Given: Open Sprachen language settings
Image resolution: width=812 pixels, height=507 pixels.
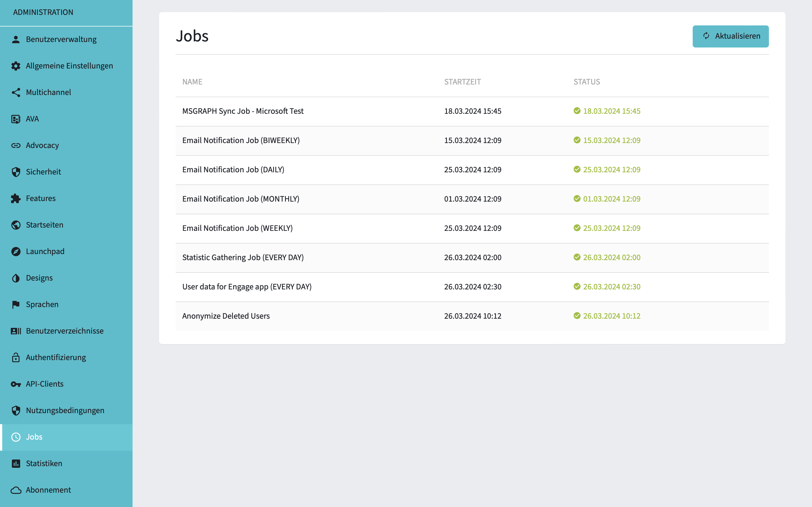Looking at the screenshot, I should click(66, 305).
